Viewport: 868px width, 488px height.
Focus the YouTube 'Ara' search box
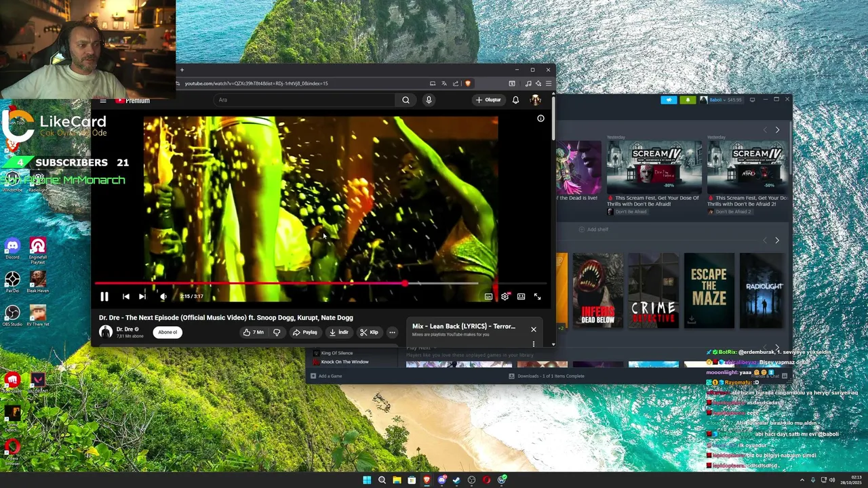pyautogui.click(x=304, y=100)
